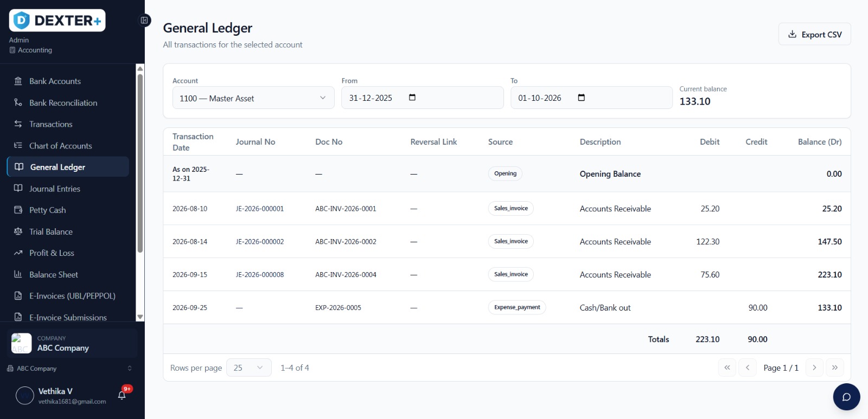868x419 pixels.
Task: Click the E-Invoices file icon
Action: point(18,295)
